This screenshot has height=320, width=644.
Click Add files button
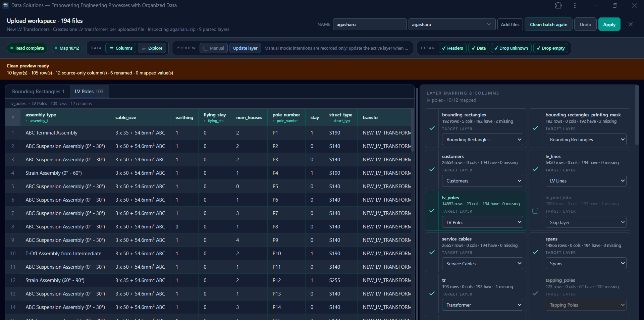510,24
